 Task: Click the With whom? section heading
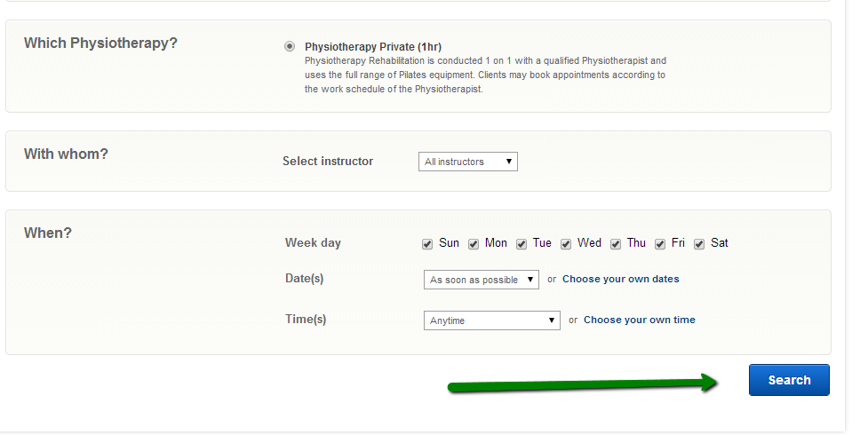(66, 154)
